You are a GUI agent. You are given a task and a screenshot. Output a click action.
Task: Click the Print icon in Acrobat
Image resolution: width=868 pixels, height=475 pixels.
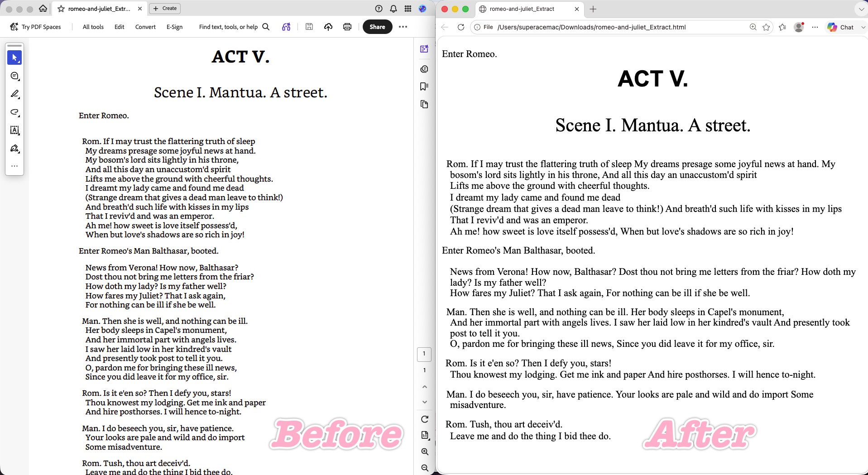[x=347, y=27]
